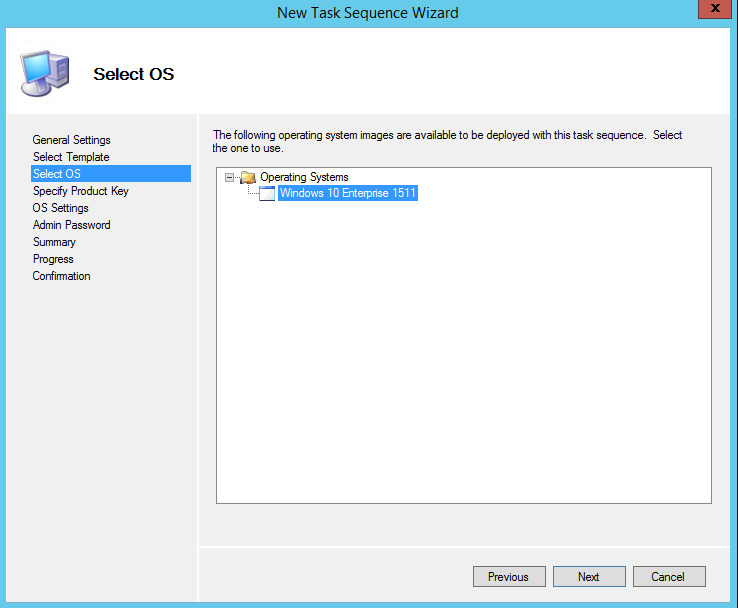The width and height of the screenshot is (738, 608).
Task: Select the Operating Systems folder label
Action: coord(304,177)
